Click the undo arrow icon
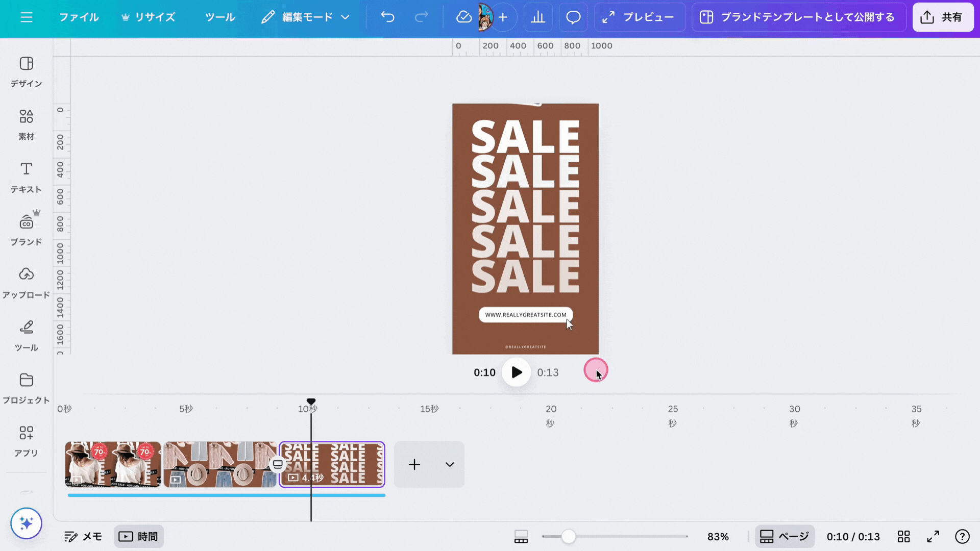This screenshot has height=551, width=980. coord(387,17)
